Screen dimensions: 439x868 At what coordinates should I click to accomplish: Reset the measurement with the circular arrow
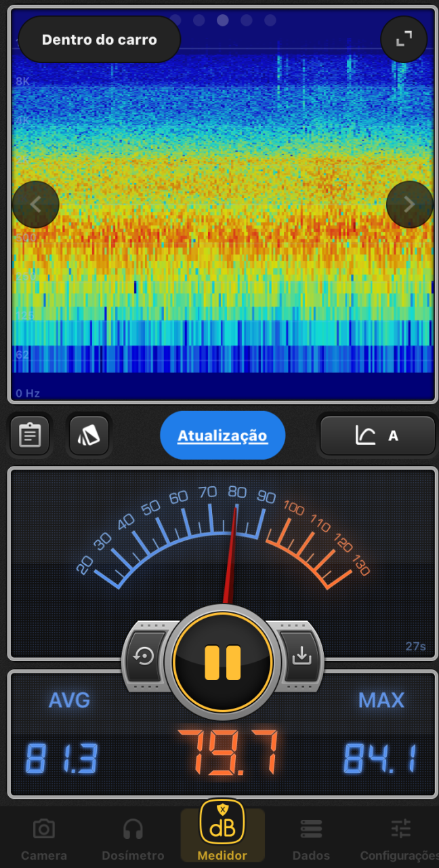click(144, 656)
